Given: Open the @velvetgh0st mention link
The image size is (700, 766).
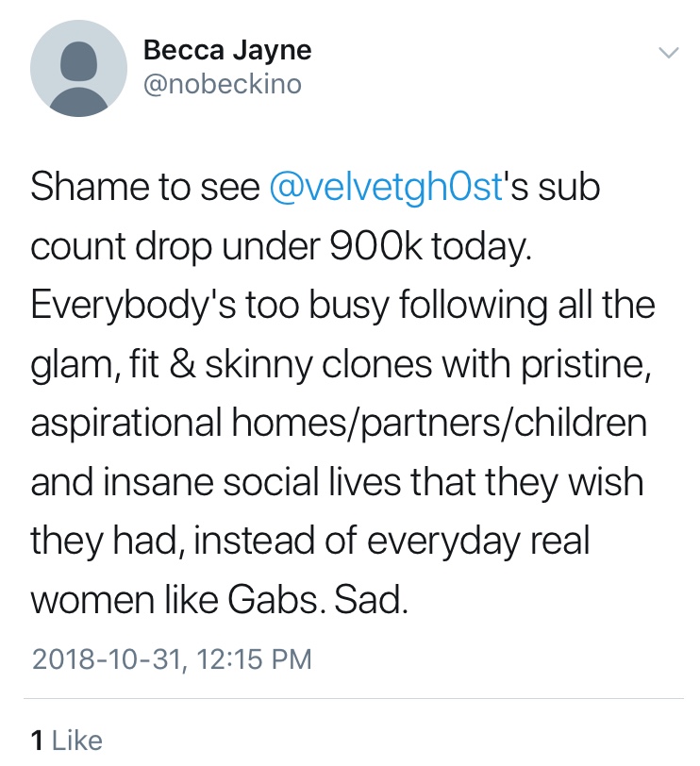Looking at the screenshot, I should coord(387,188).
